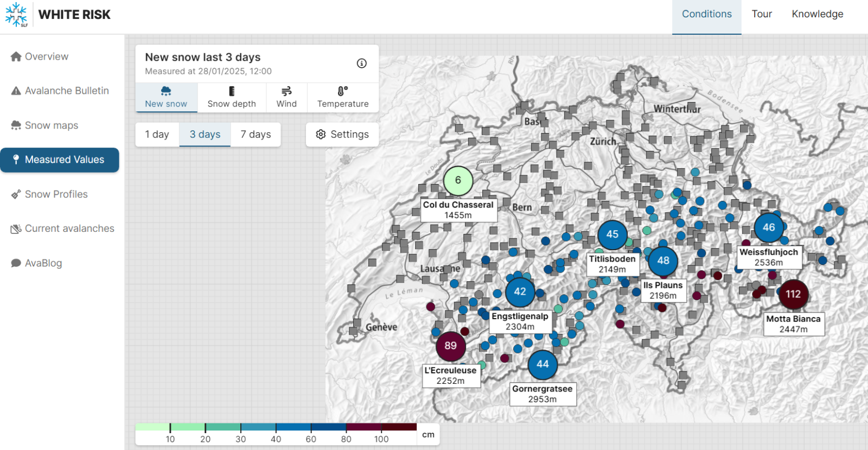Click the Gornergratsee 2953m label
868x450 pixels.
click(x=542, y=394)
